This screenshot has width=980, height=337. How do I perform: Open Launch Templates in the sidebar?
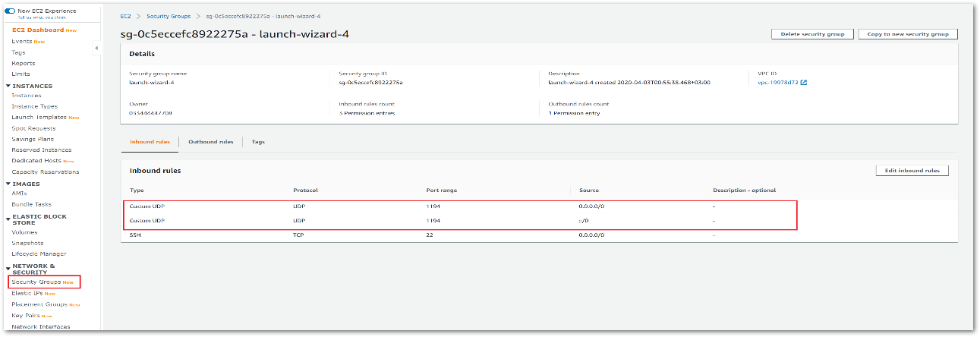point(39,118)
